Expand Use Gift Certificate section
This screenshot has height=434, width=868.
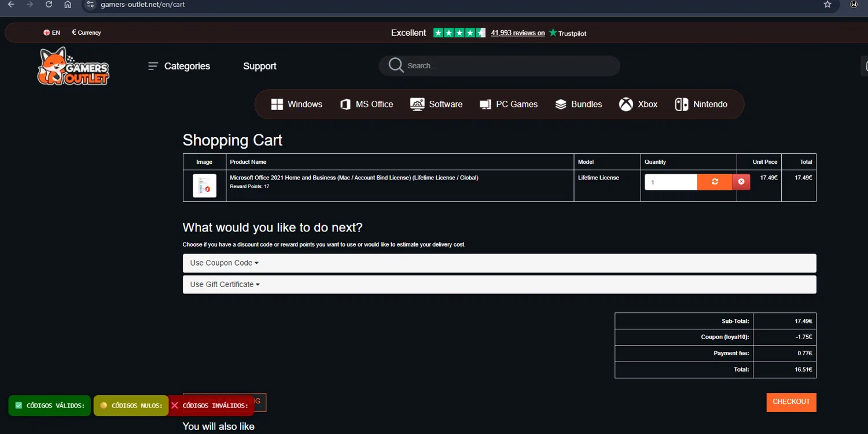tap(499, 284)
